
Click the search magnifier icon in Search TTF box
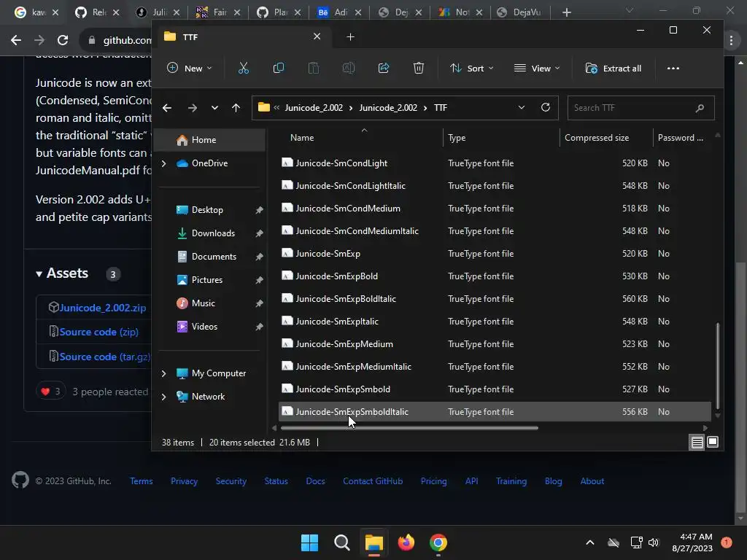[700, 108]
